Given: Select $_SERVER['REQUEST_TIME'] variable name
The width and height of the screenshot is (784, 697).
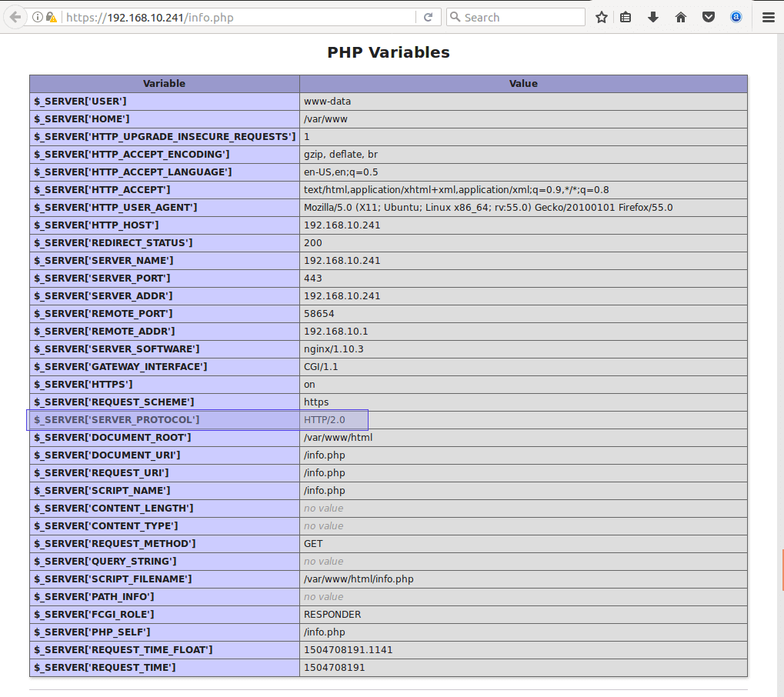Looking at the screenshot, I should pyautogui.click(x=105, y=668).
